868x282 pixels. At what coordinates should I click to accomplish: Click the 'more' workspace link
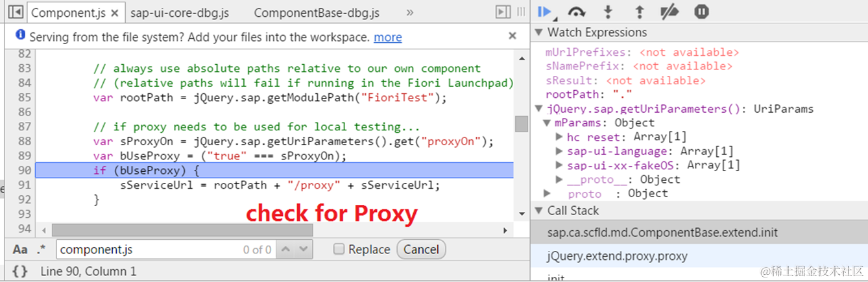[x=388, y=38]
